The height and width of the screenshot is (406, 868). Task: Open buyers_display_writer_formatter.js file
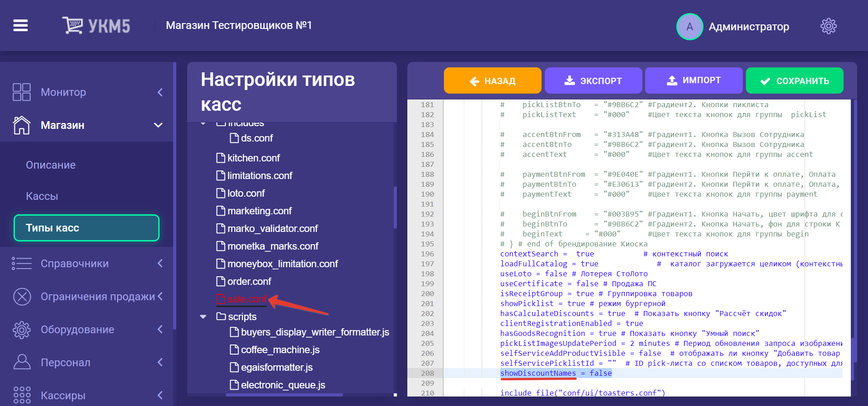point(315,332)
